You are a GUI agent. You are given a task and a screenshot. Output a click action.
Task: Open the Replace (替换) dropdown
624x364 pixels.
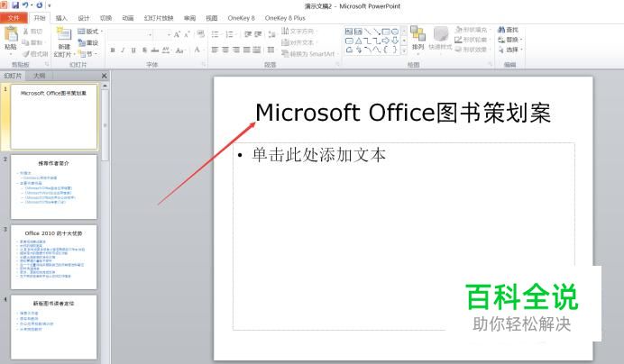pos(510,40)
